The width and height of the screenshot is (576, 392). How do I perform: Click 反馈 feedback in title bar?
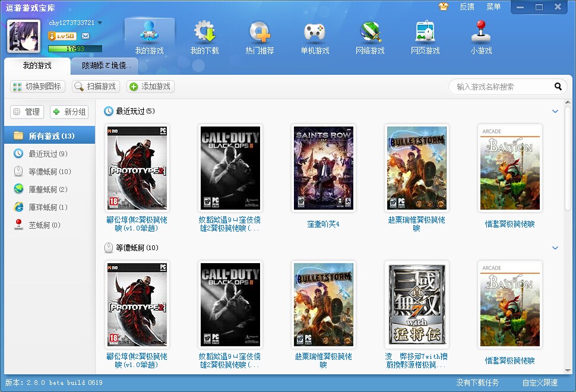(x=467, y=7)
